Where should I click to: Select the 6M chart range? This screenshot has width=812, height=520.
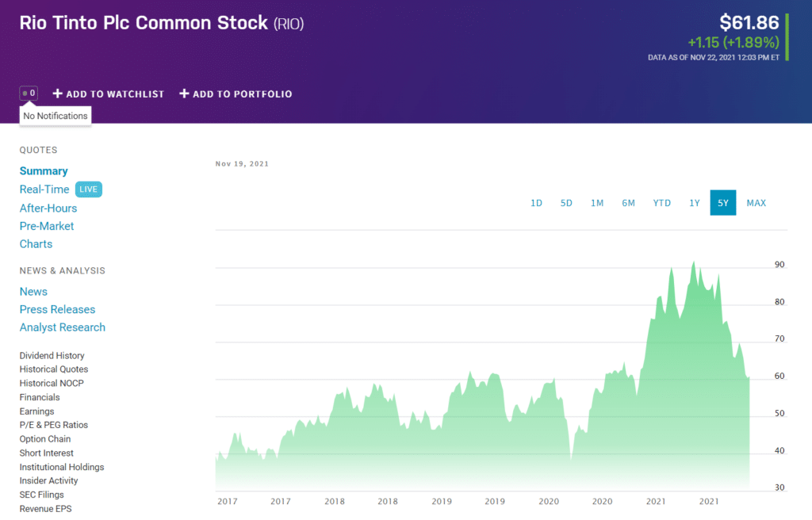pos(628,203)
